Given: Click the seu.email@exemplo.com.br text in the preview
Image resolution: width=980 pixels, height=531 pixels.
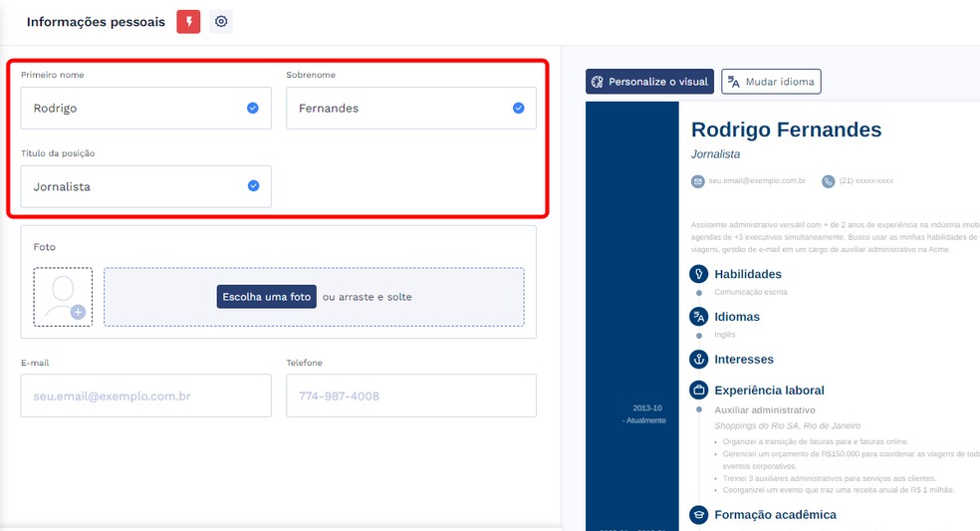Looking at the screenshot, I should tap(757, 180).
